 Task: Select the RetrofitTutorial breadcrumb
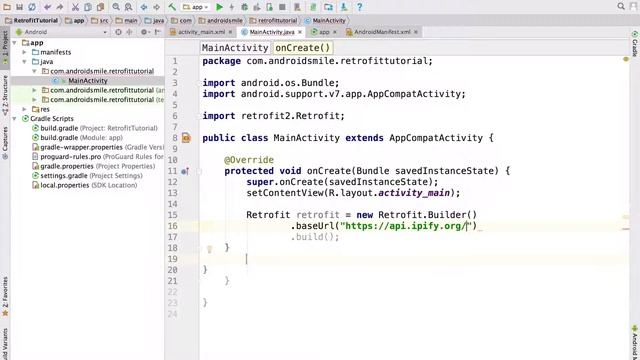(32, 20)
